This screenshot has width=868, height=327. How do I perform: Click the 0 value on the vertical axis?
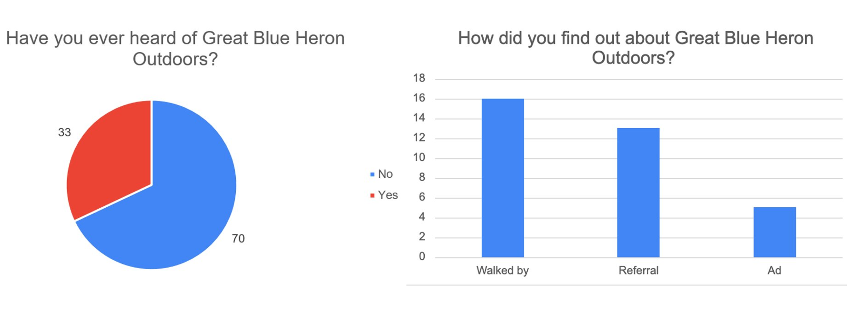tap(422, 256)
